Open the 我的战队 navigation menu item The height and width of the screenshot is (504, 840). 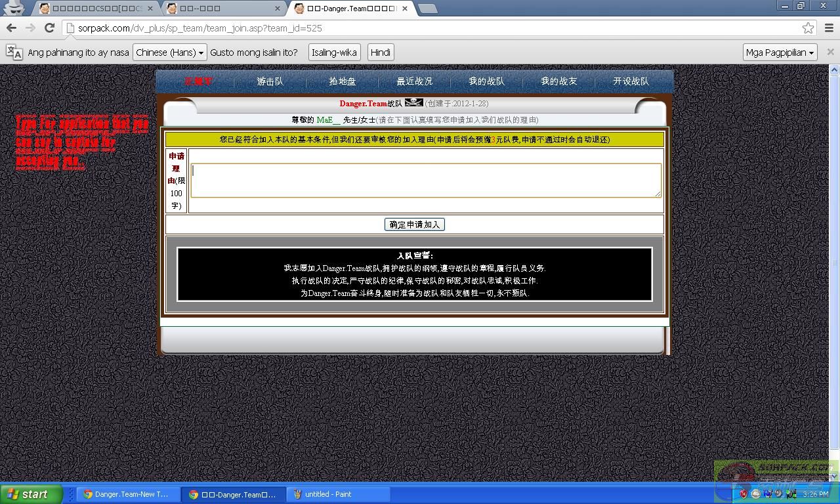[x=486, y=81]
